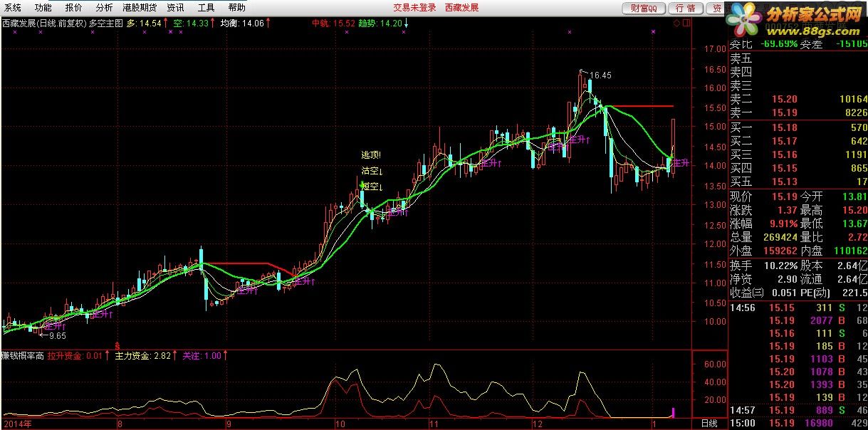
Task: Click the 内盘 110162 value
Action: (834, 251)
